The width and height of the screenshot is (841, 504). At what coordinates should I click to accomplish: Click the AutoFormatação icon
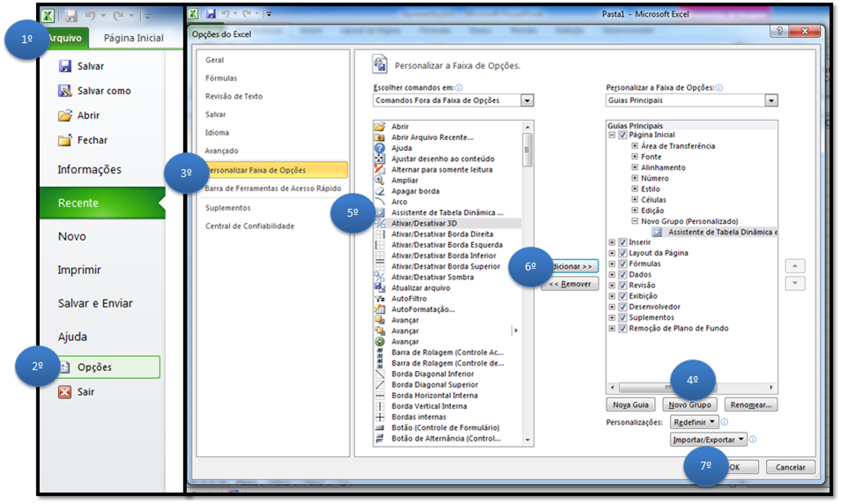click(380, 309)
